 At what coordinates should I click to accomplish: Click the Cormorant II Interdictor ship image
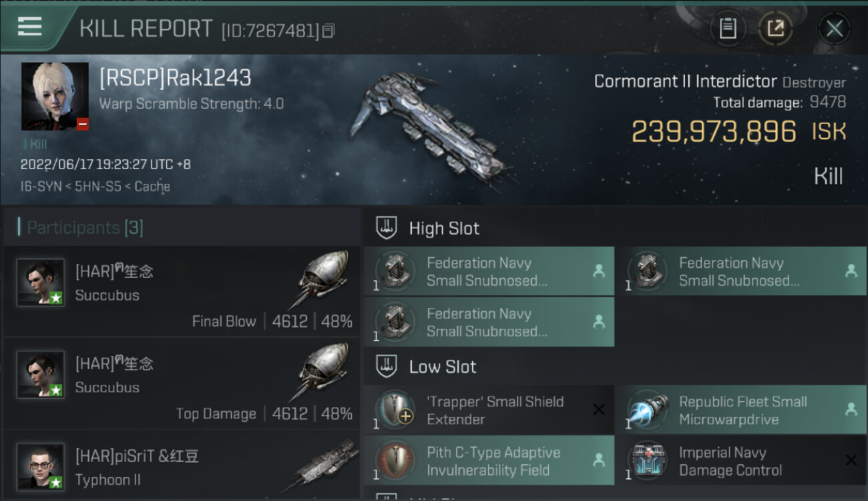[433, 127]
